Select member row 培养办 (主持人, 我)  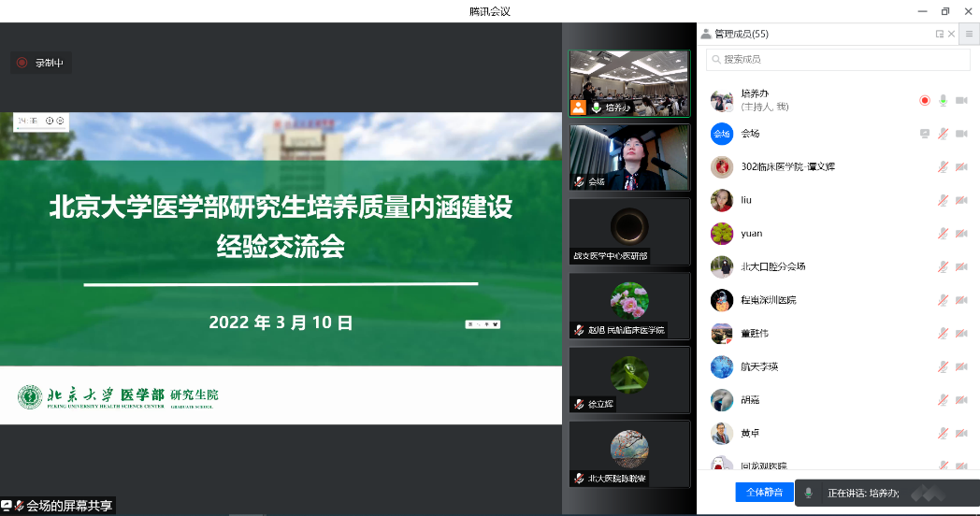838,100
